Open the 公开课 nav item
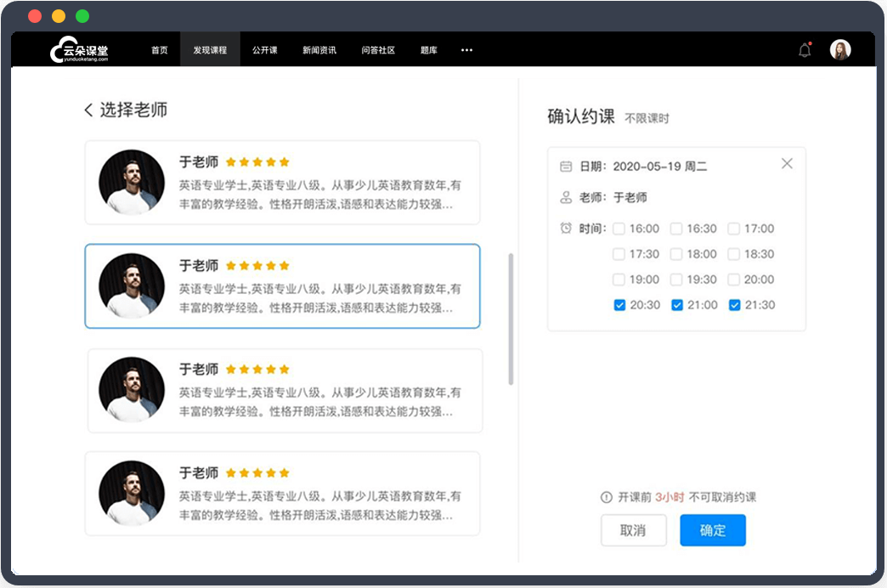 click(265, 50)
